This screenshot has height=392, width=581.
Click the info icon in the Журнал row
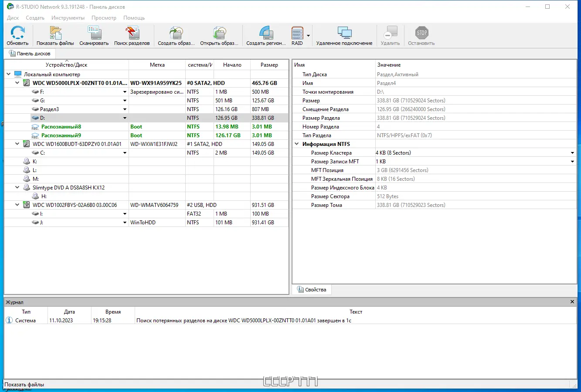click(x=9, y=320)
